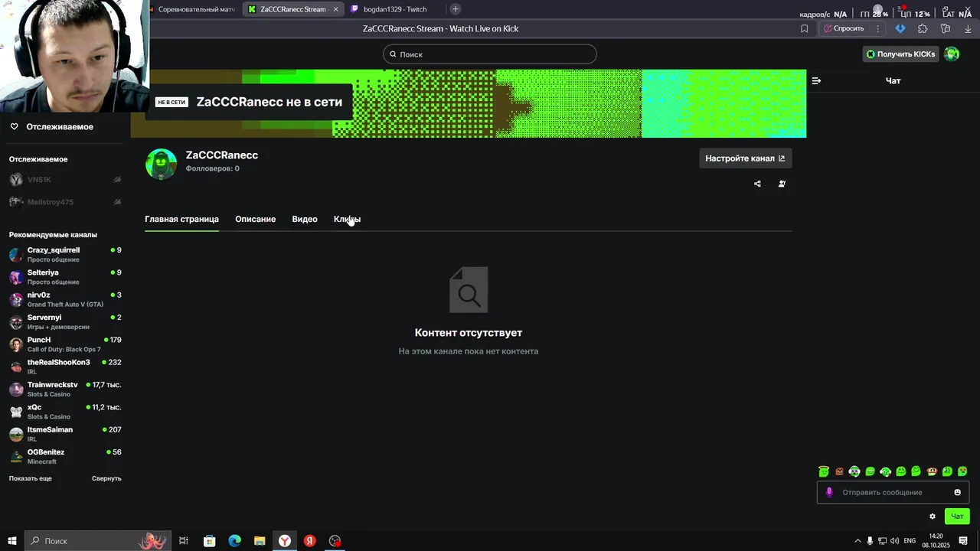Close the ZaCCCRanecc Stream browser tab

335,9
